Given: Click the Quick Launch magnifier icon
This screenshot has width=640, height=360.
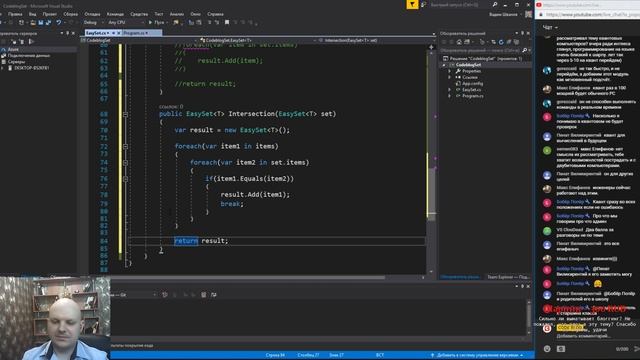Looking at the screenshot, I should 495,4.
